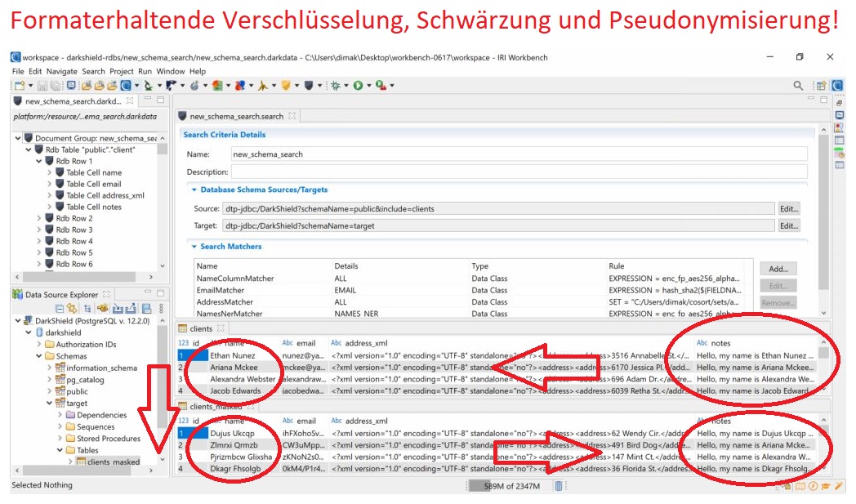Screen dimensions: 856x504
Task: Click the yellow shield toolbar icon
Action: (286, 85)
